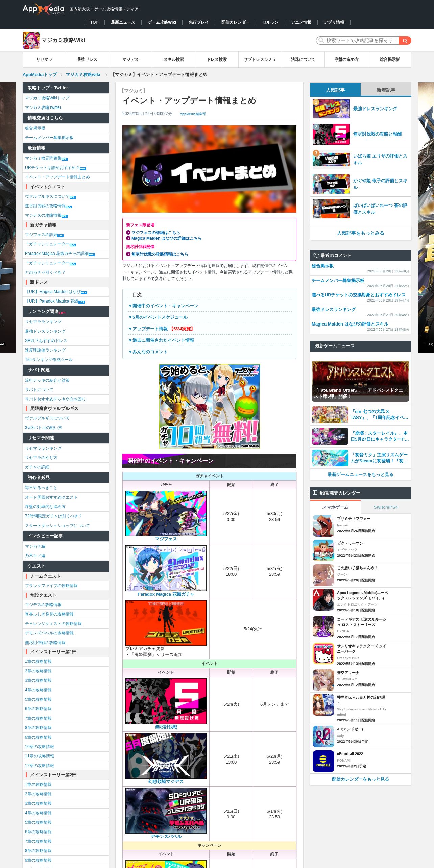Screen dimensions: 434x868
Task: Click the ビクトリーマン app icon
Action: coord(323,551)
